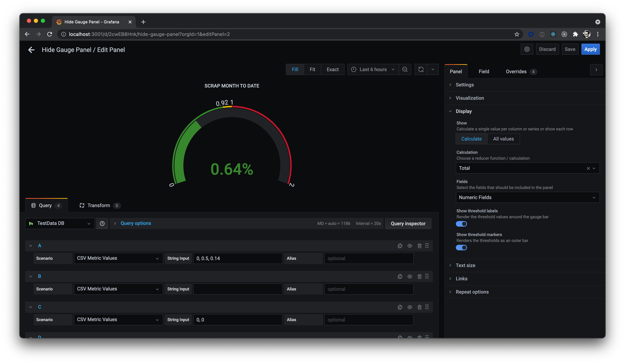Click the back arrow to exit panel edit
This screenshot has width=625, height=364.
pyautogui.click(x=31, y=50)
